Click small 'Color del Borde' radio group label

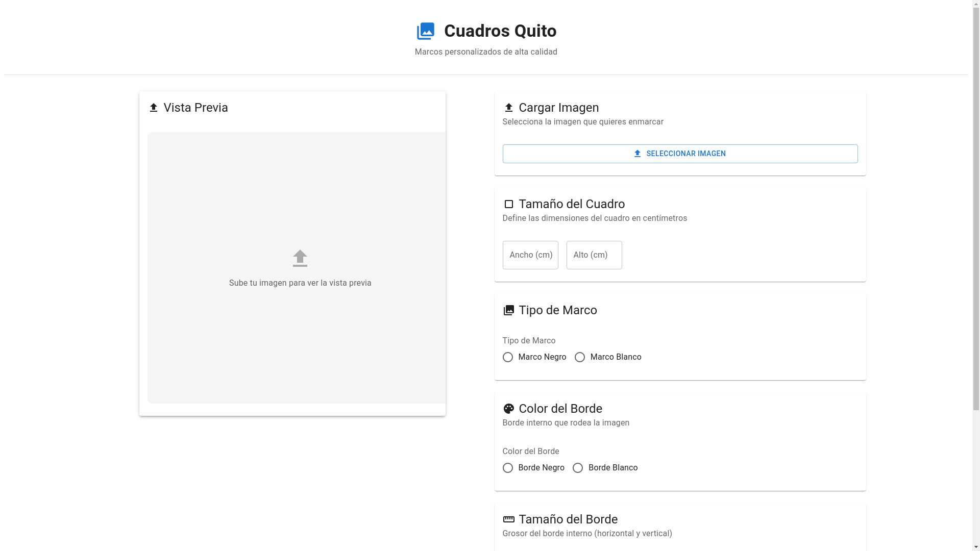click(531, 452)
